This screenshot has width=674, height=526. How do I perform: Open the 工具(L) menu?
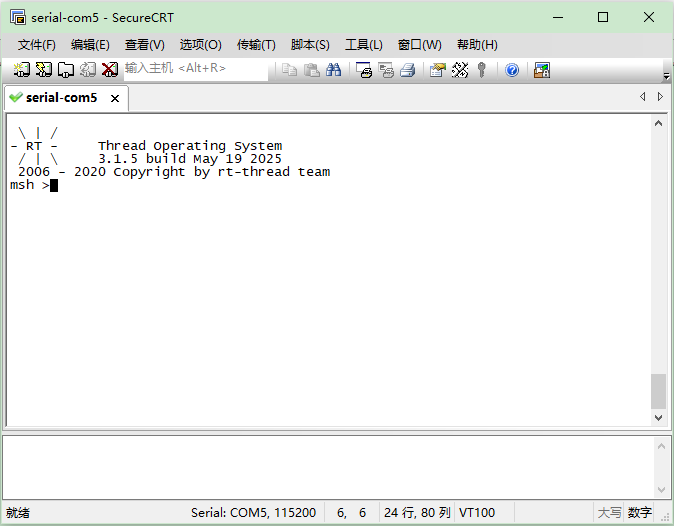click(x=364, y=45)
